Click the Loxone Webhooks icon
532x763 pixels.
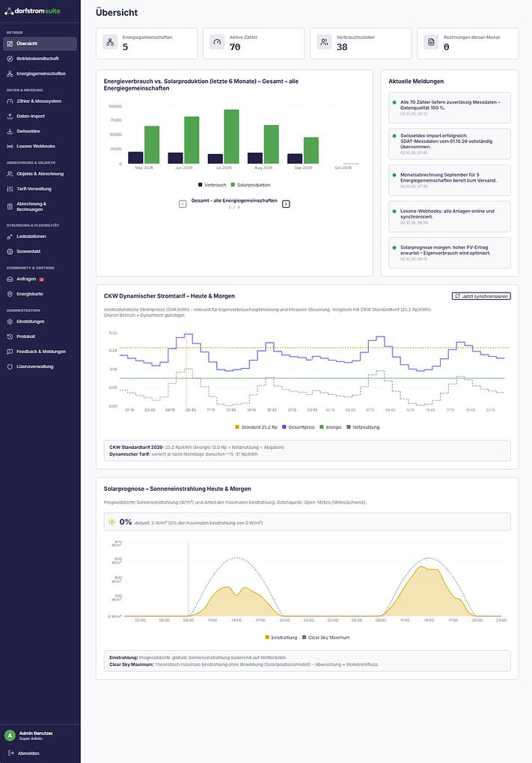10,147
